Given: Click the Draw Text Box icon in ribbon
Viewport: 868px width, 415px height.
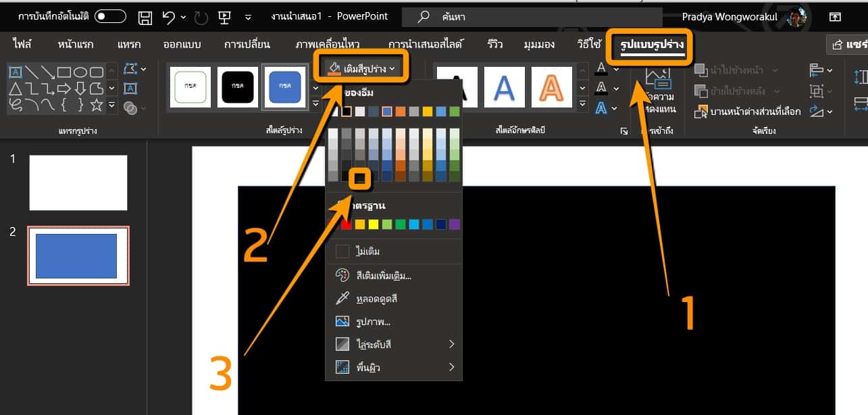Looking at the screenshot, I should click(x=131, y=89).
